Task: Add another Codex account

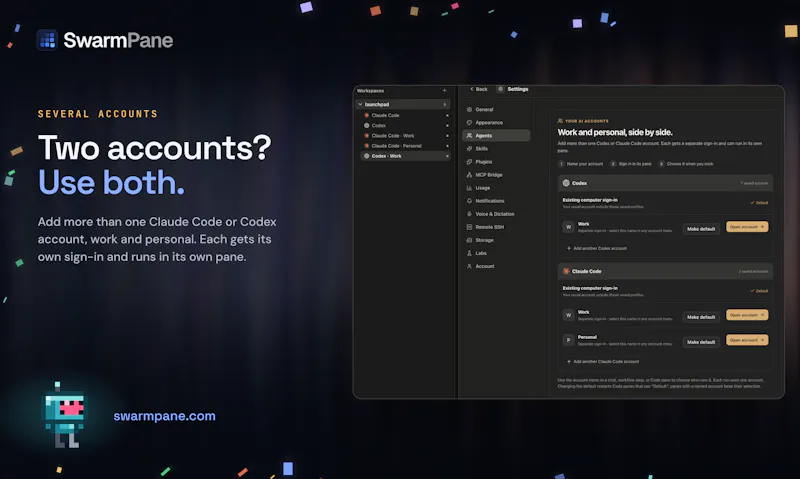Action: point(597,248)
